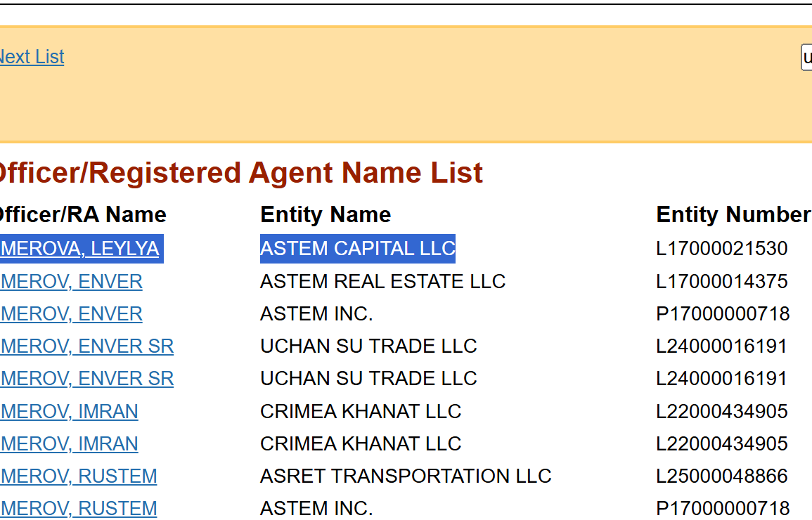Viewport: 812px width, 520px height.
Task: Open the highlighted MEROVA, LEYLYA officer link
Action: tap(80, 249)
